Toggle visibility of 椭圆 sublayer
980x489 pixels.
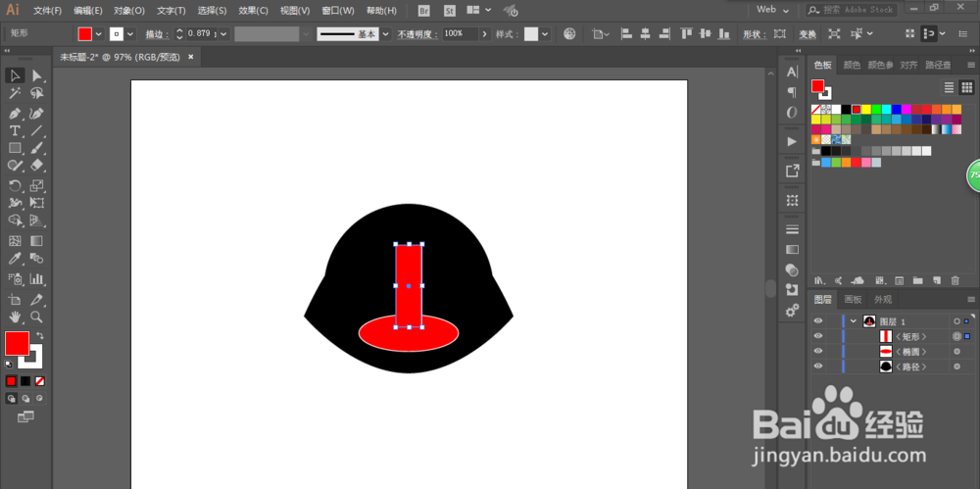click(x=817, y=352)
